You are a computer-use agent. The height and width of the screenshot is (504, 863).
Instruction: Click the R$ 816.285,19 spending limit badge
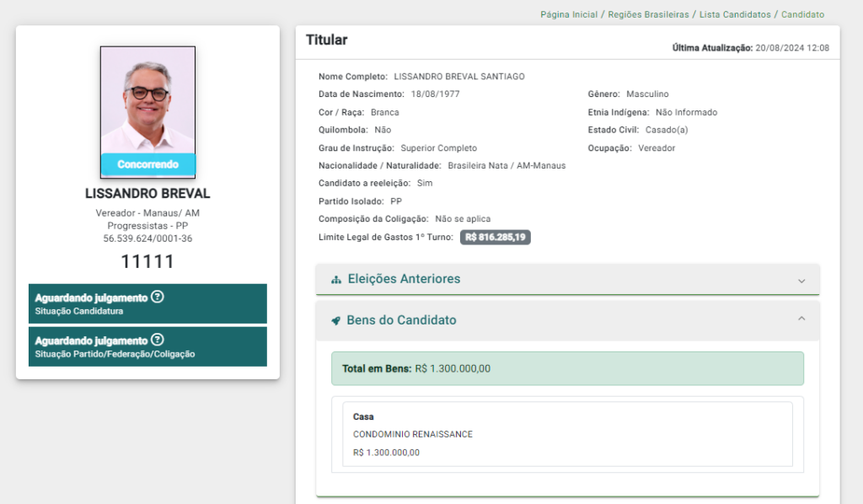496,238
